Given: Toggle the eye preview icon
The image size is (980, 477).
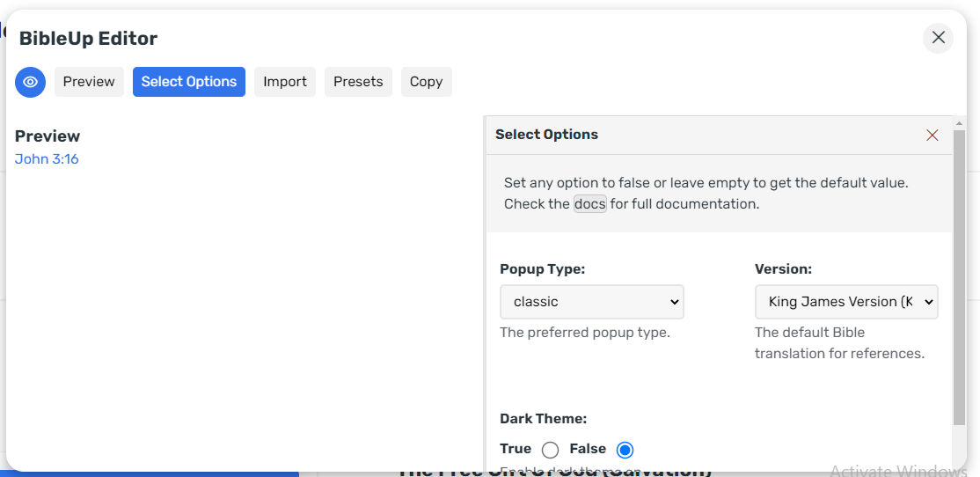Looking at the screenshot, I should pyautogui.click(x=30, y=82).
